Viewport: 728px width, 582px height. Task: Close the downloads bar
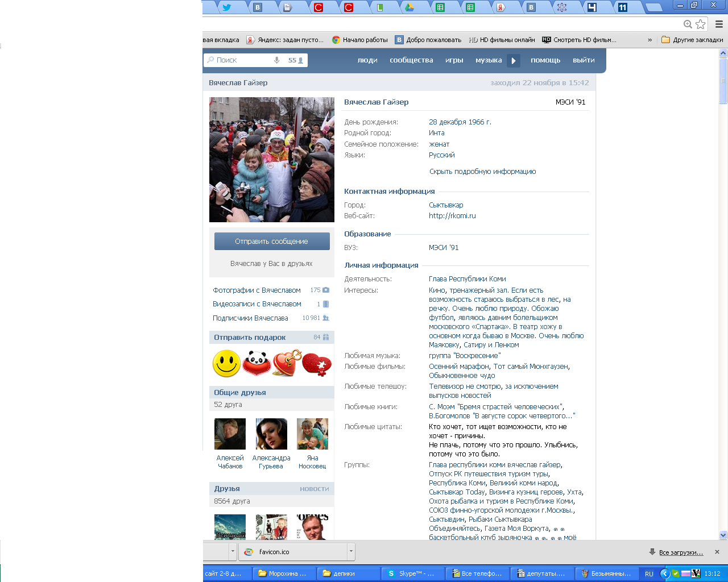717,552
